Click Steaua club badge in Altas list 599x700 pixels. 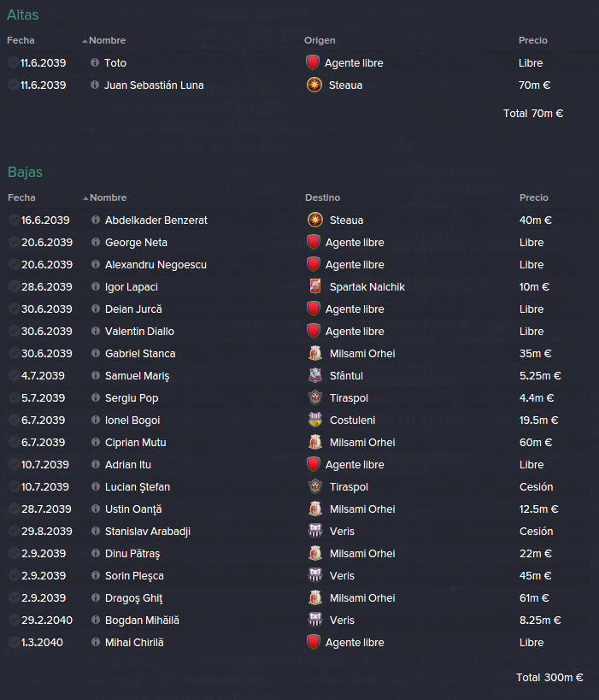(x=314, y=85)
